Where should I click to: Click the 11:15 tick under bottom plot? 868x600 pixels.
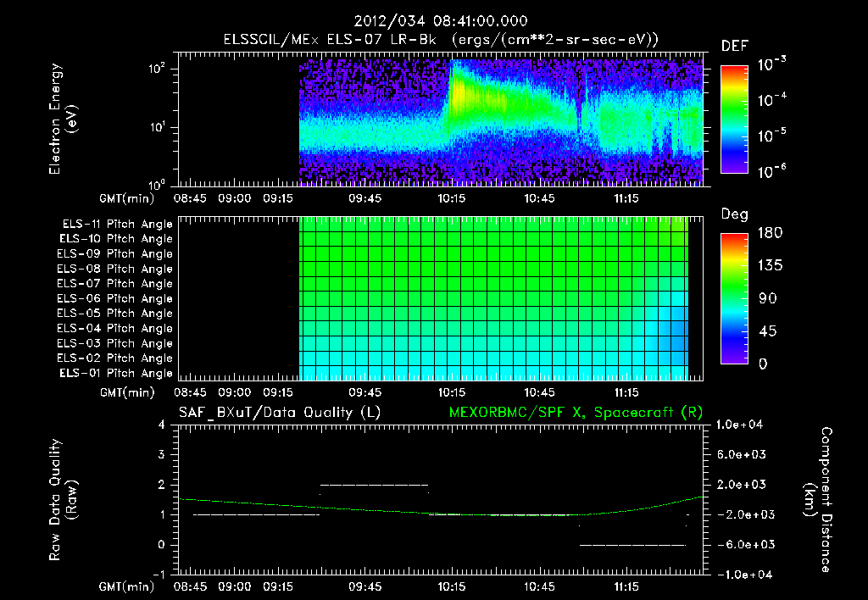point(626,586)
